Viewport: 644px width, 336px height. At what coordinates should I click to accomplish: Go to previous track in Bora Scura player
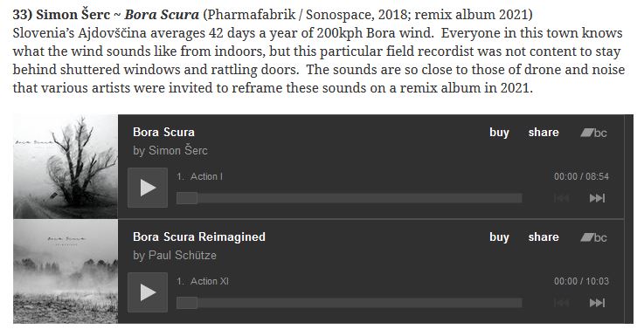click(x=562, y=198)
